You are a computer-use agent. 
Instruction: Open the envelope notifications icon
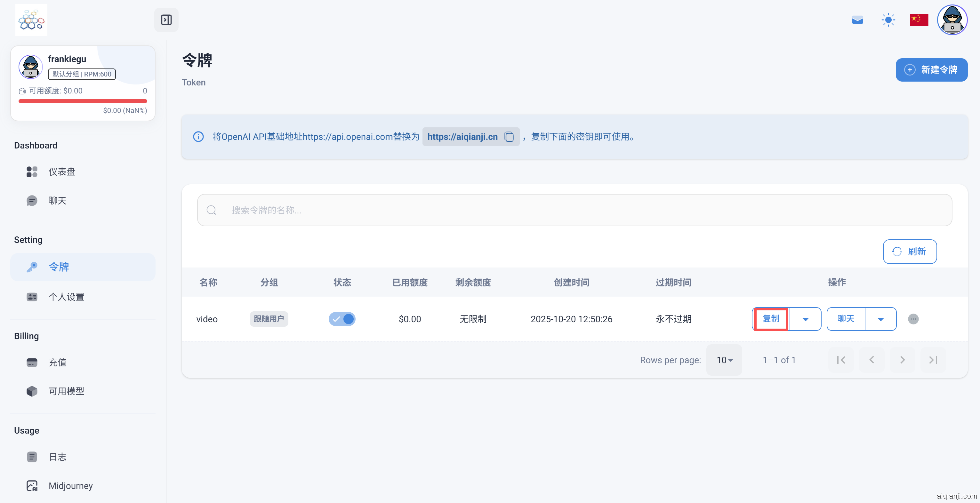[857, 20]
